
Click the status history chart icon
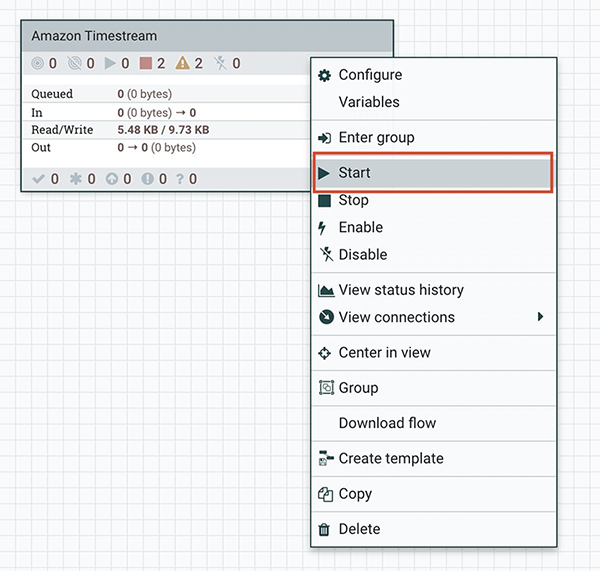pyautogui.click(x=325, y=290)
